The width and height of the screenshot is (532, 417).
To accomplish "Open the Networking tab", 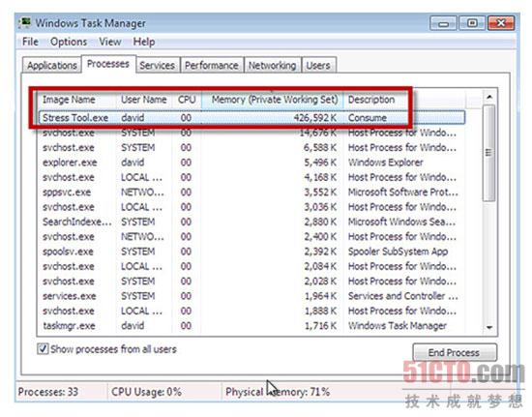I will [x=272, y=65].
